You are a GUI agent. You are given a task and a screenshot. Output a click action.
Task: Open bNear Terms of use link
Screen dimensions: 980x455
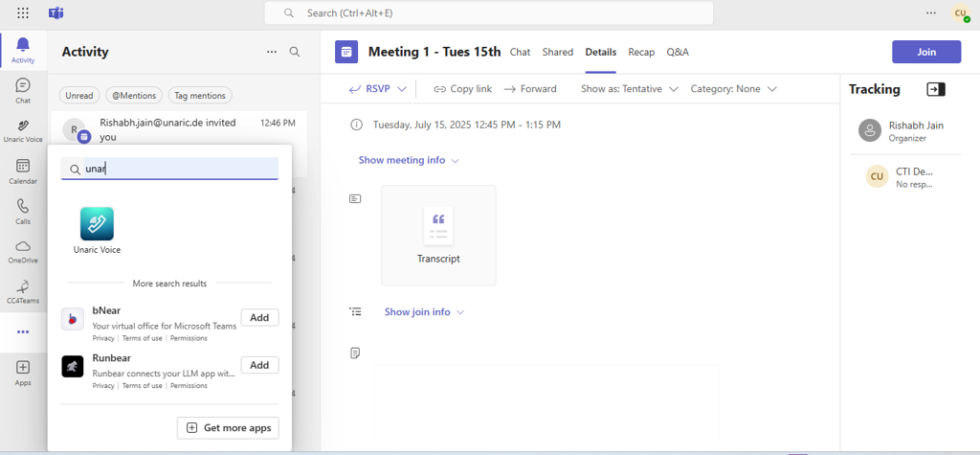click(142, 338)
